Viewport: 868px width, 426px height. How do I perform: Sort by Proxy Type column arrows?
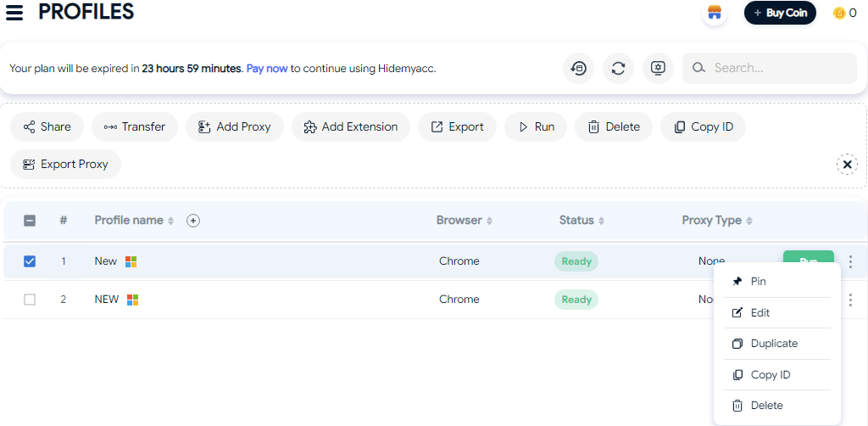point(749,221)
